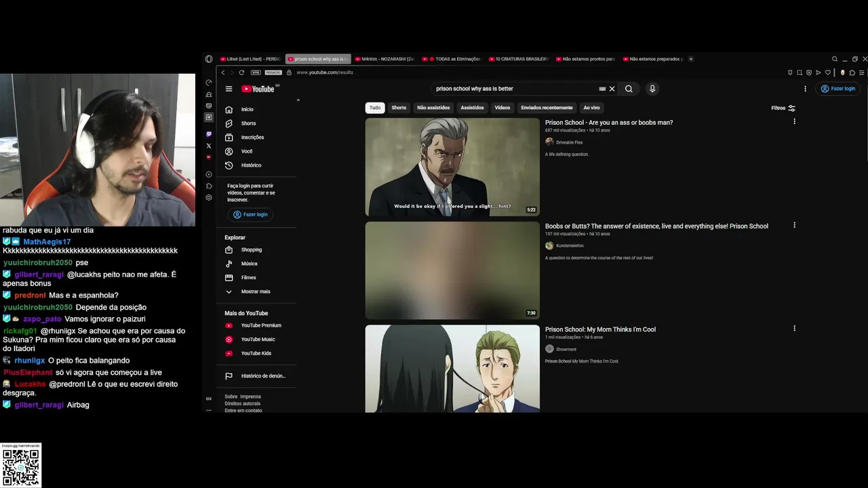Open 'Boobs or Butts? The answer of existence' title

[656, 226]
